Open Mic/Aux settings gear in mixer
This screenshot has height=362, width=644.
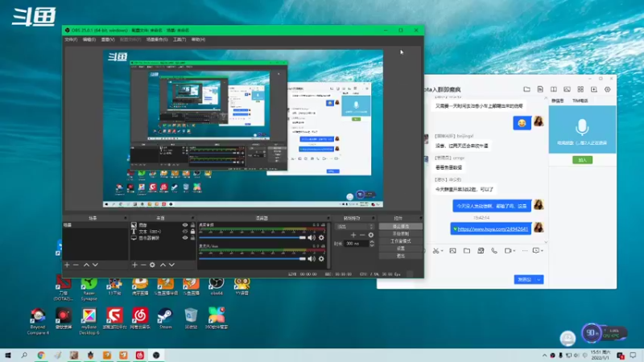point(321,258)
